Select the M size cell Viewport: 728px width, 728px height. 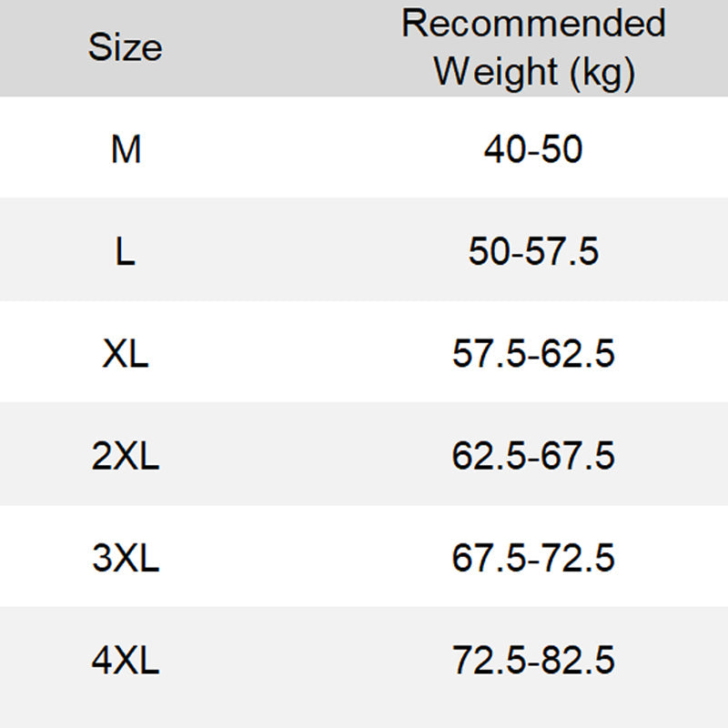pos(126,149)
